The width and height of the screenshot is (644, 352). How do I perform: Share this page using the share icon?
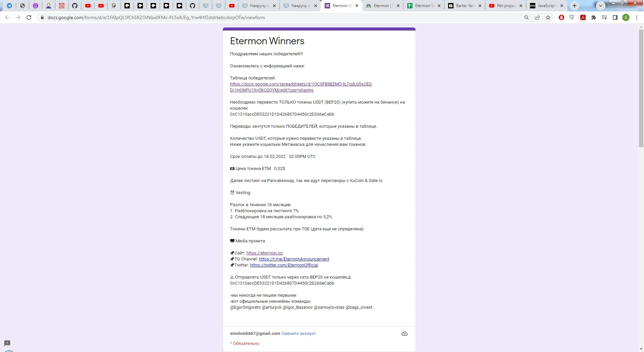click(537, 17)
